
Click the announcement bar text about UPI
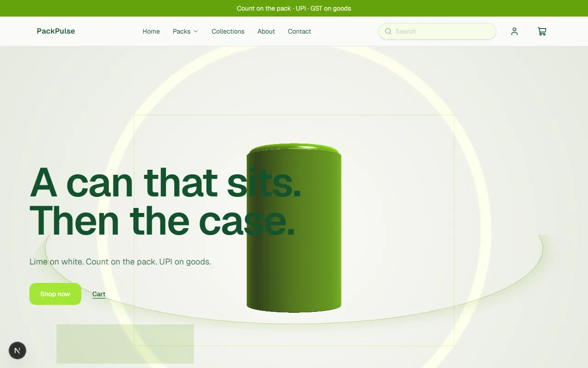(x=294, y=8)
